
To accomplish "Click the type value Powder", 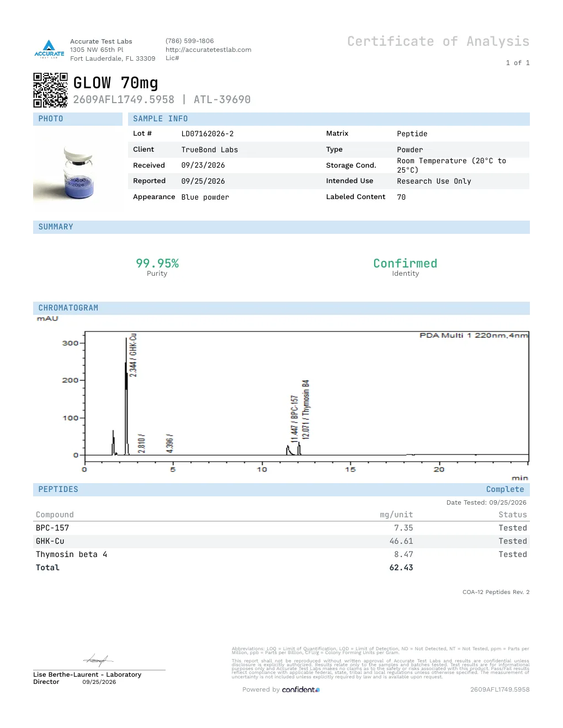I will 410,150.
